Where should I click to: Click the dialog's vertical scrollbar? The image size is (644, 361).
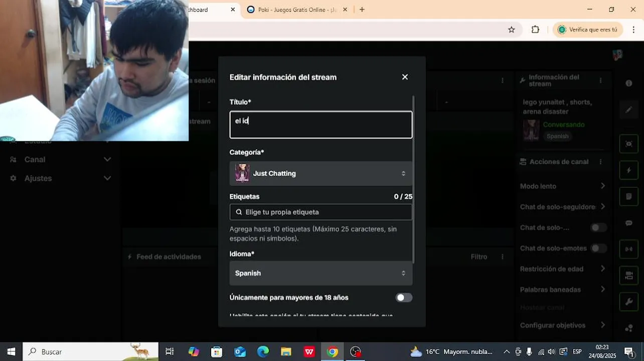coord(413,179)
